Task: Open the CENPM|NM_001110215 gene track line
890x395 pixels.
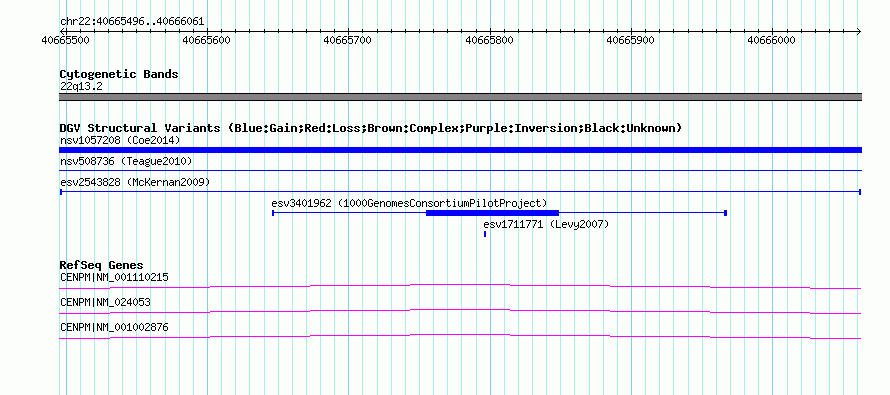Action: [x=460, y=287]
